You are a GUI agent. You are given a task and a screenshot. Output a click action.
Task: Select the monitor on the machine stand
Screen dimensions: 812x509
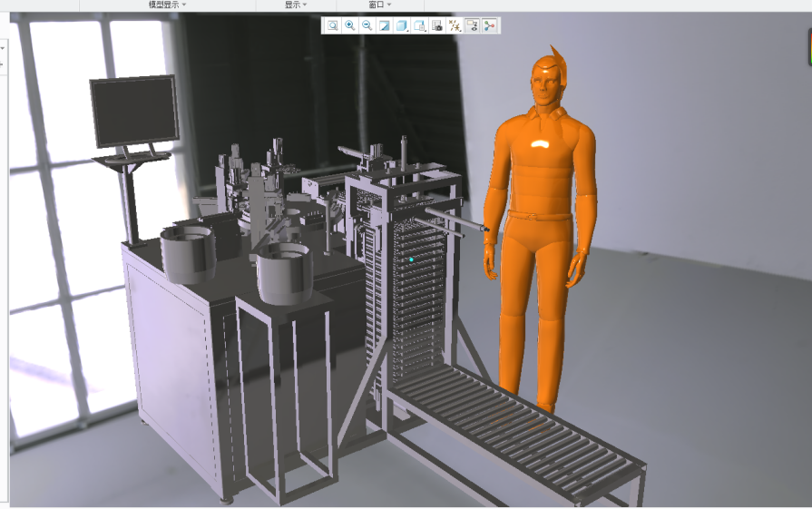[134, 111]
